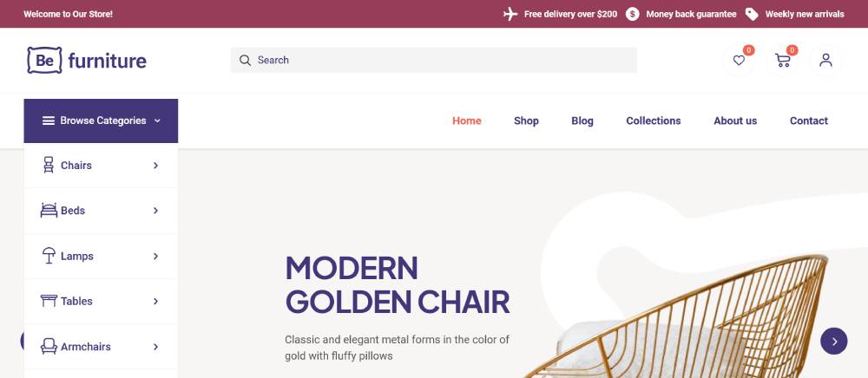Click the Tables category icon
Viewport: 868px width, 378px height.
pos(49,301)
